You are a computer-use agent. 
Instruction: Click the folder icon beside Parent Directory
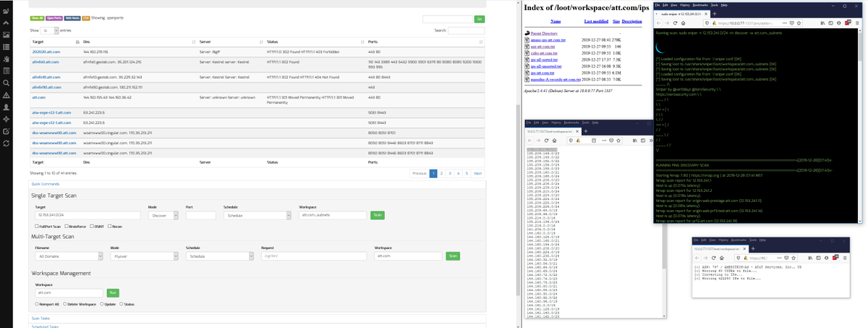pos(527,33)
